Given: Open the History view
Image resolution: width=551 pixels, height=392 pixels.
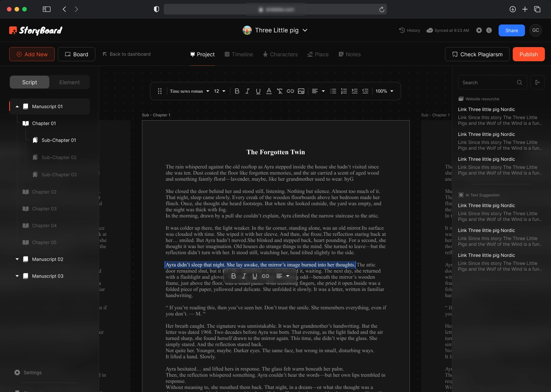Looking at the screenshot, I should point(409,30).
